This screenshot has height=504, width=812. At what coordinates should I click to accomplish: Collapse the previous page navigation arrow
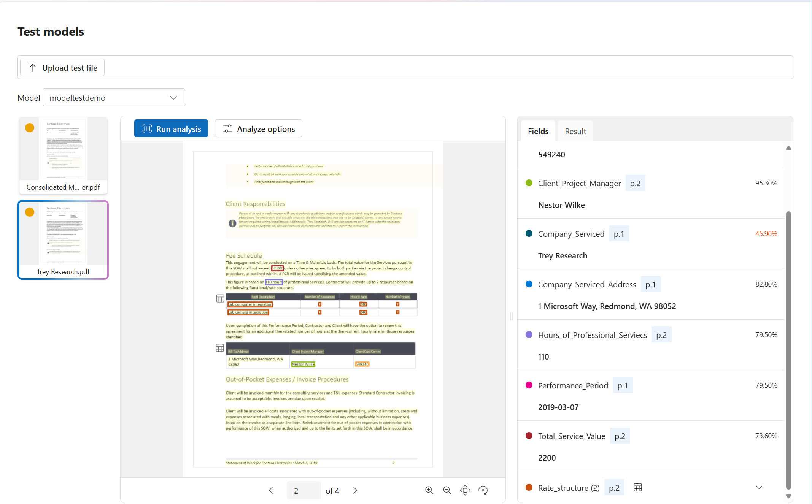pos(271,490)
